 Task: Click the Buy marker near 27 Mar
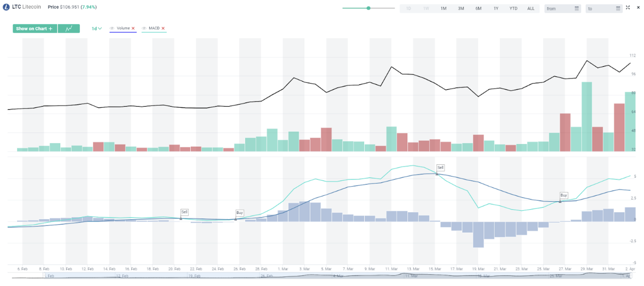click(563, 195)
